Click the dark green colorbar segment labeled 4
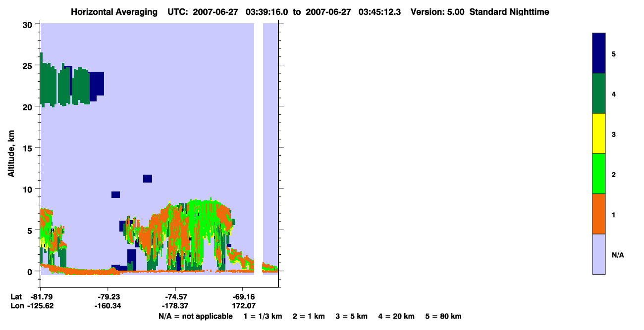The image size is (644, 330). click(599, 94)
